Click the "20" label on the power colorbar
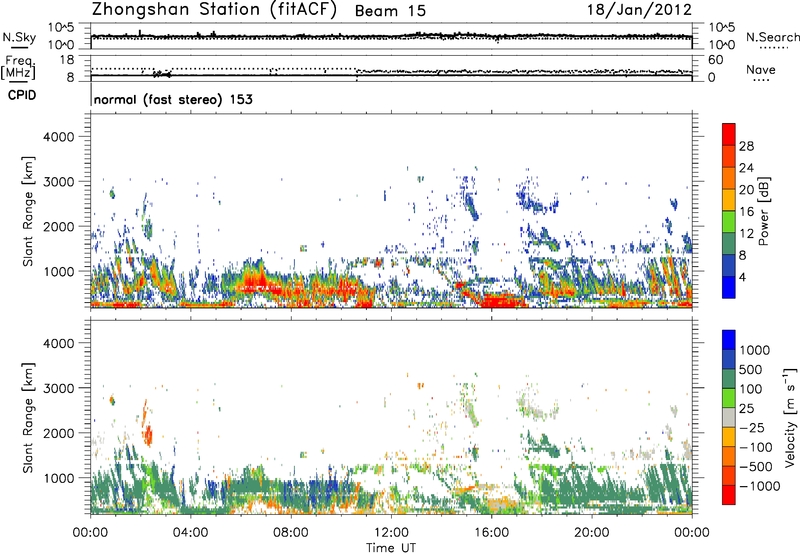This screenshot has height=554, width=800. pos(746,190)
